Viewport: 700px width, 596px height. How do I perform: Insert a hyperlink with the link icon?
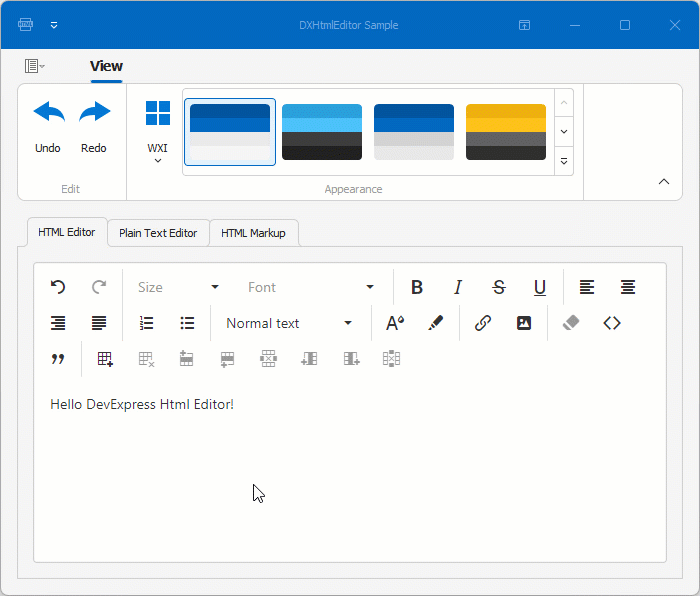pyautogui.click(x=483, y=323)
